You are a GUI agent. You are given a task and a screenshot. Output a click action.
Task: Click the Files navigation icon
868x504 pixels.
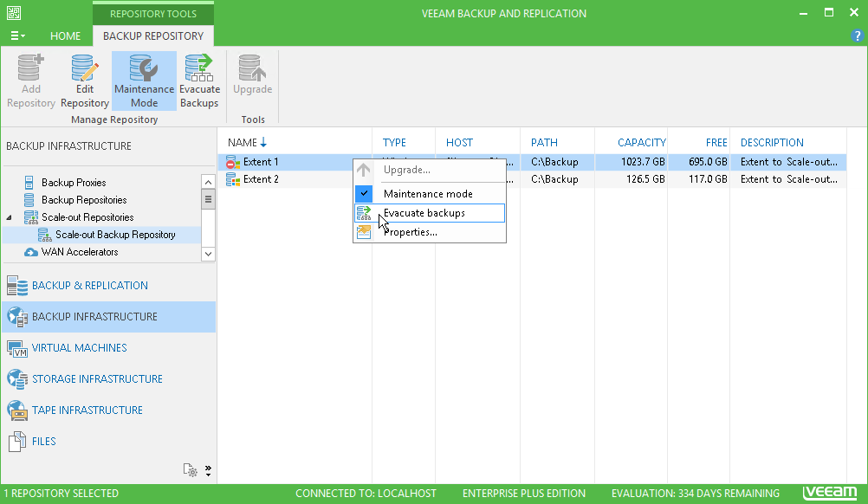click(x=17, y=442)
